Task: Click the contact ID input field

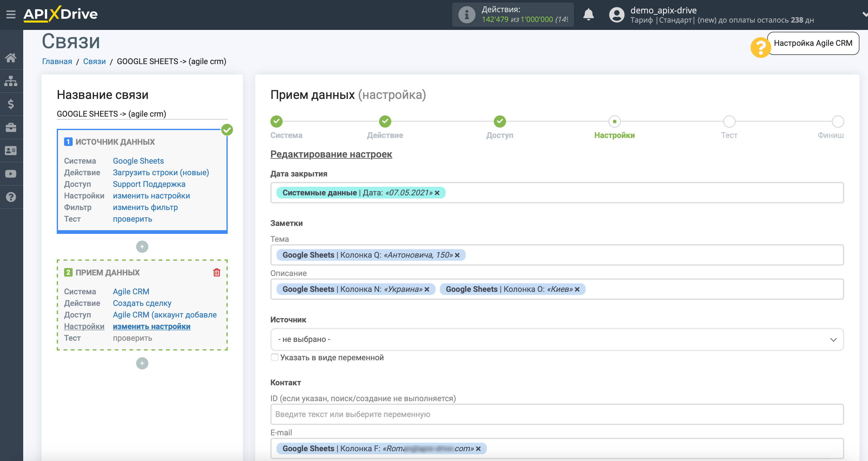Action: pos(557,415)
